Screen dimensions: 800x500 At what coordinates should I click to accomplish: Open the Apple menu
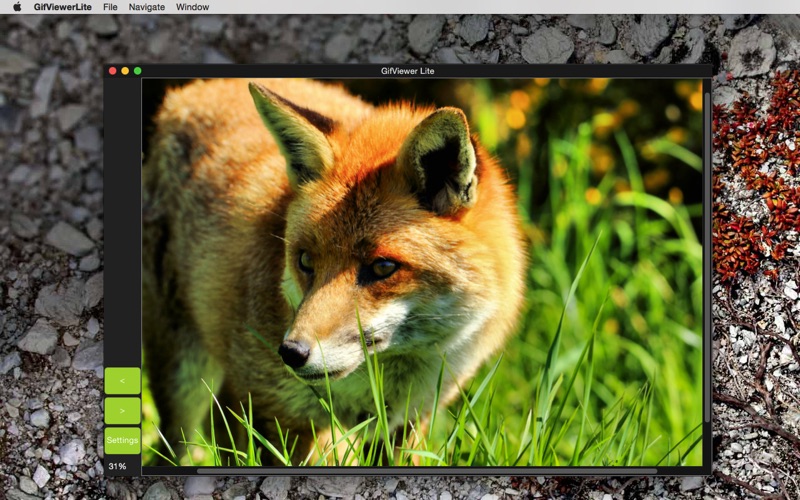point(17,7)
